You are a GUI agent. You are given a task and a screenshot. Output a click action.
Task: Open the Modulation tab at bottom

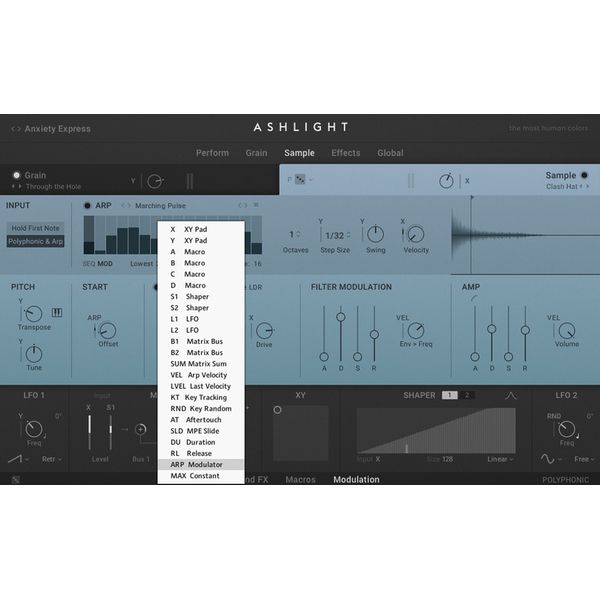pos(356,479)
